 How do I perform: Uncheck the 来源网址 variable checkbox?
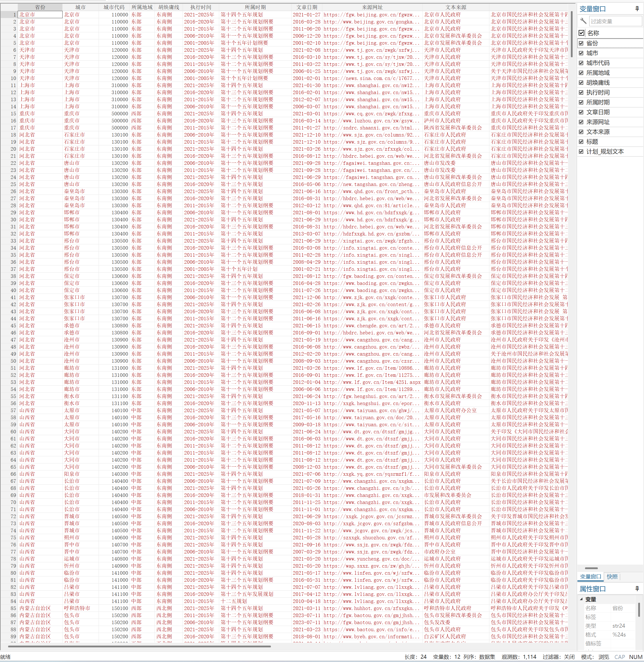581,122
